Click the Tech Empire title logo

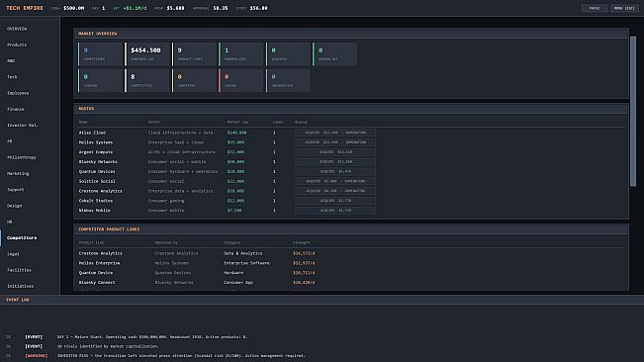(25, 8)
